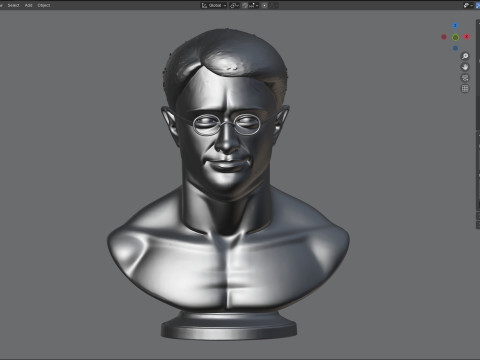Click the hand pan view button
This screenshot has height=360, width=480.
click(x=465, y=67)
